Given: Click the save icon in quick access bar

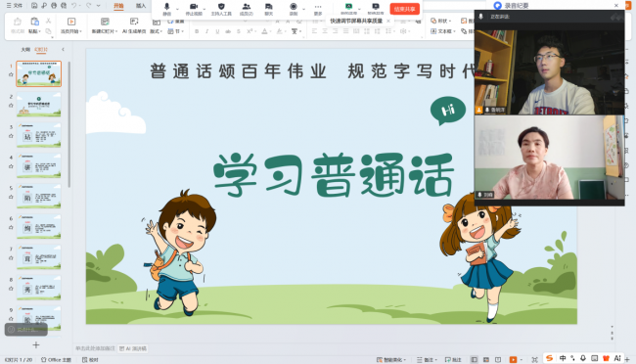Looking at the screenshot, I should click(x=34, y=6).
